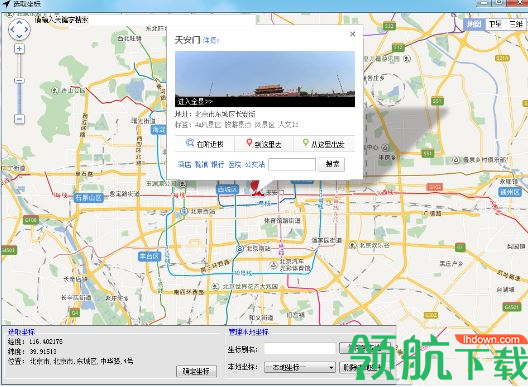Viewport: 528px width, 387px height.
Task: Open the Tiananmen panorama thumbnail
Action: tap(265, 79)
